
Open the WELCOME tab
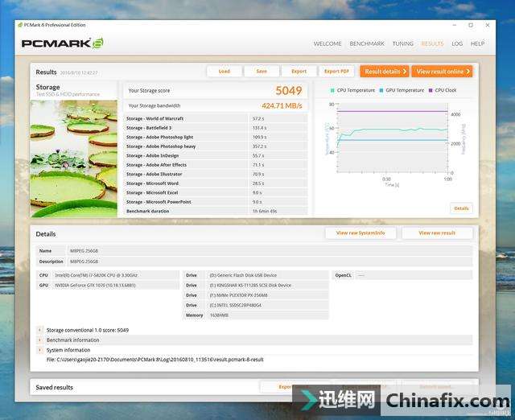point(328,43)
